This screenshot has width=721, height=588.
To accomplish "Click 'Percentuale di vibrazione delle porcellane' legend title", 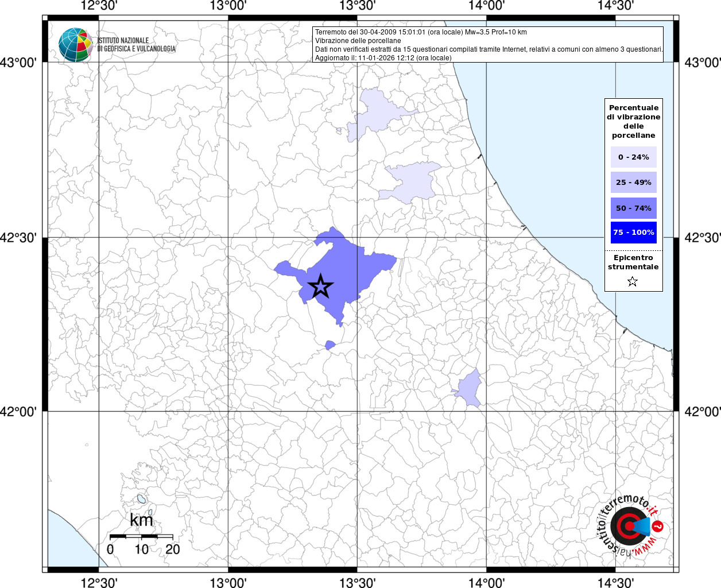I will (634, 122).
